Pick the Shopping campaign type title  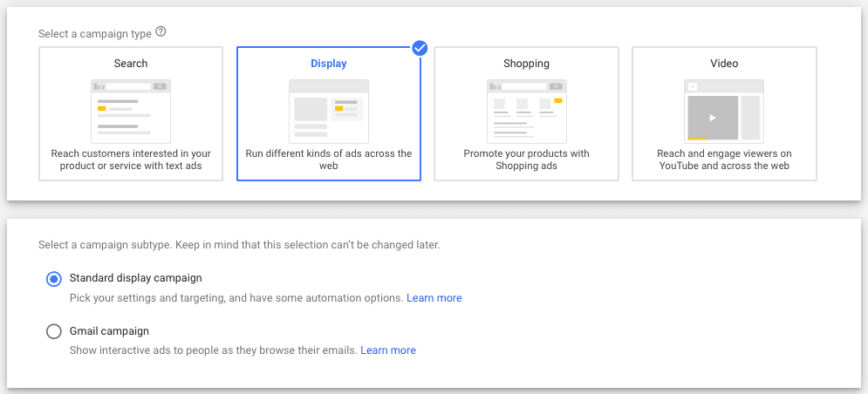pos(526,64)
